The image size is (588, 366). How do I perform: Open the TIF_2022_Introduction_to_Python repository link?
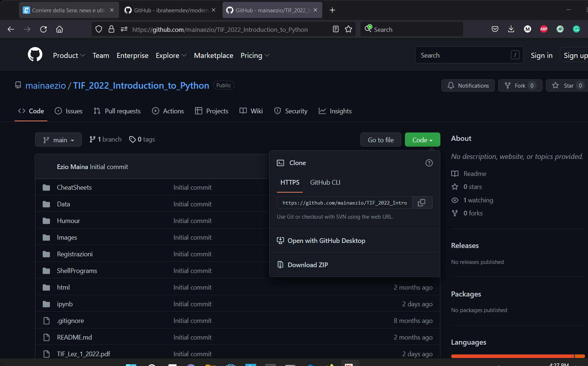point(141,85)
